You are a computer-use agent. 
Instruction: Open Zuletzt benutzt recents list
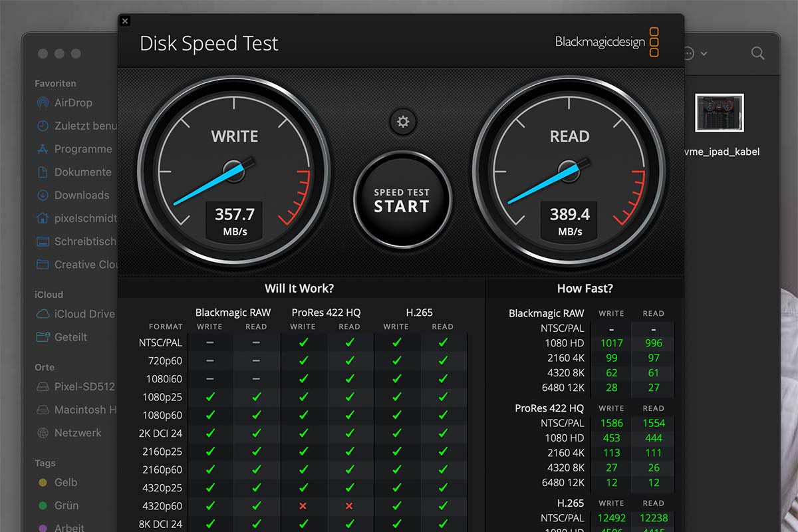tap(84, 126)
